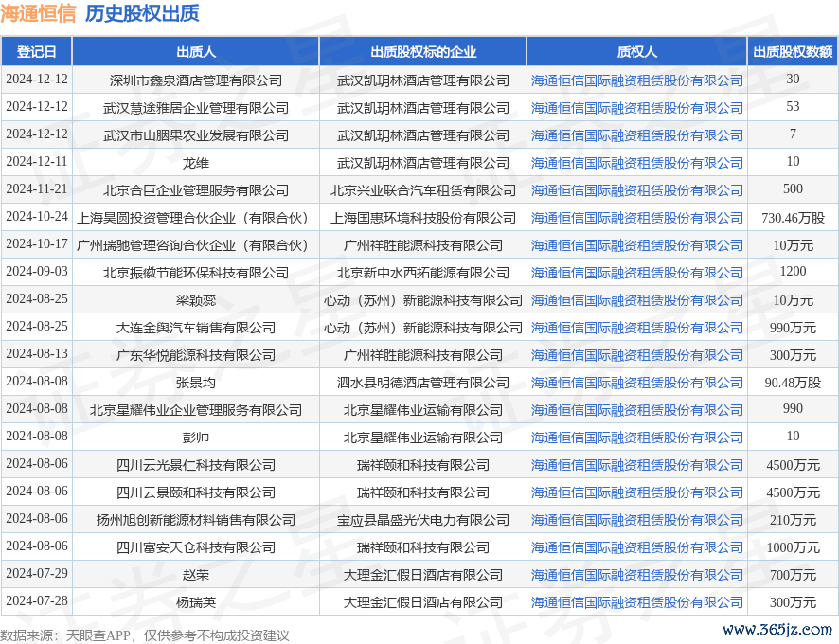839x644 pixels.
Task: Click target company 宝应县晶盛光伏电力有限公司
Action: coord(423,520)
